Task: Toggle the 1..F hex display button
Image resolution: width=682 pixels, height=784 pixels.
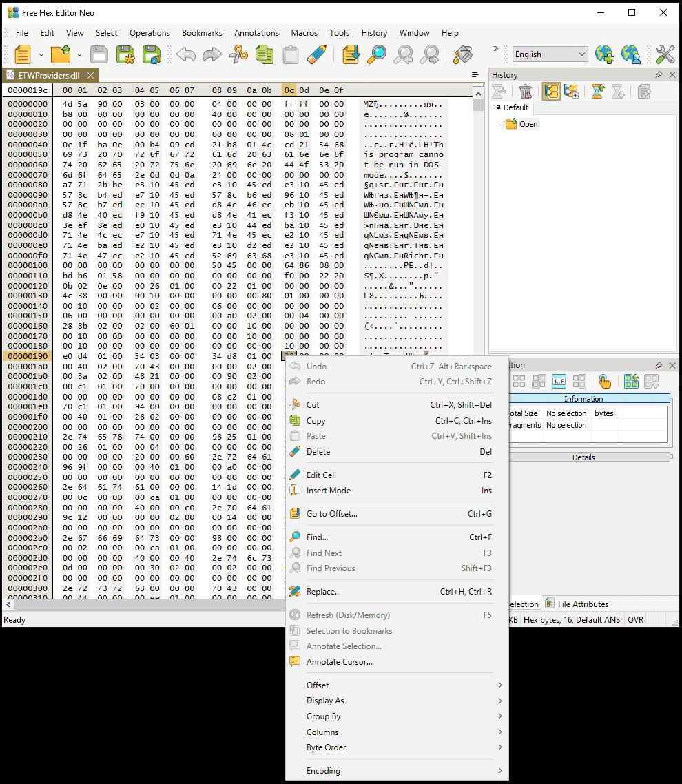Action: 559,382
